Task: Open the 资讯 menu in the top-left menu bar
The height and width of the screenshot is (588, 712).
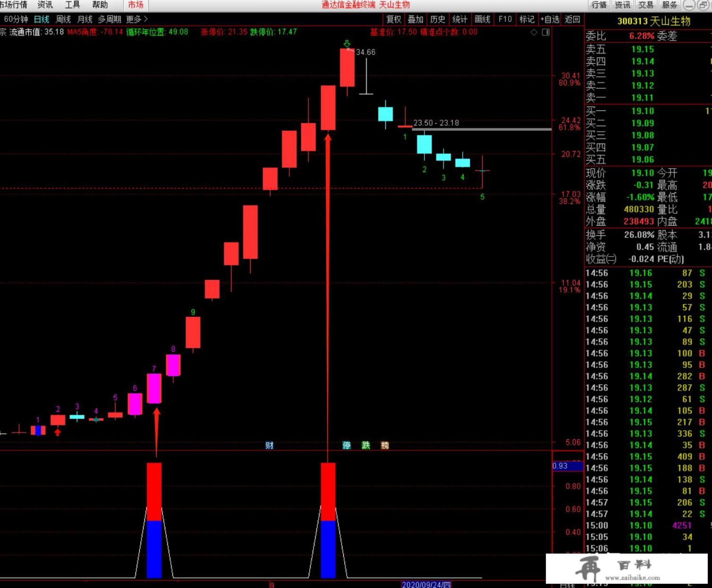Action: 45,5
